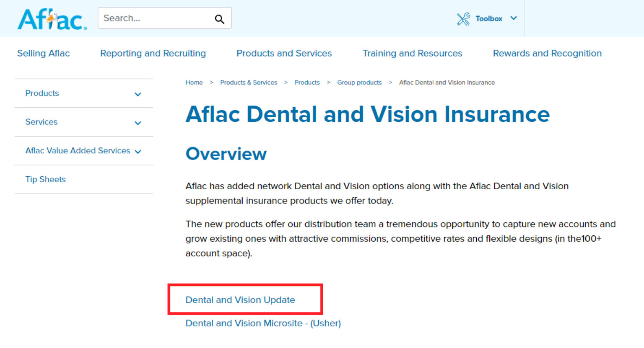Click the Aflac logo

(x=52, y=19)
